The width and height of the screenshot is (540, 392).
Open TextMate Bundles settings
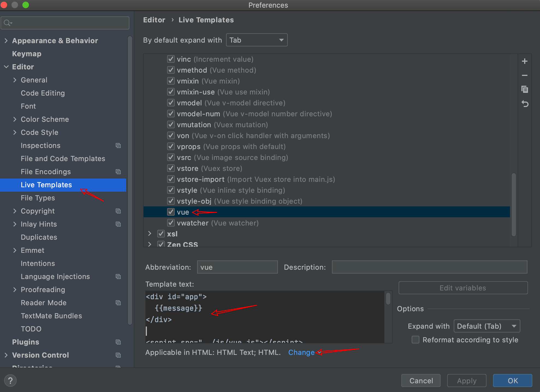point(51,316)
